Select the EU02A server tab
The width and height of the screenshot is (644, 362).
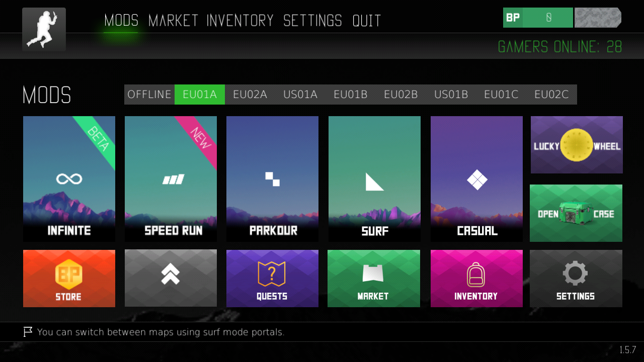250,95
